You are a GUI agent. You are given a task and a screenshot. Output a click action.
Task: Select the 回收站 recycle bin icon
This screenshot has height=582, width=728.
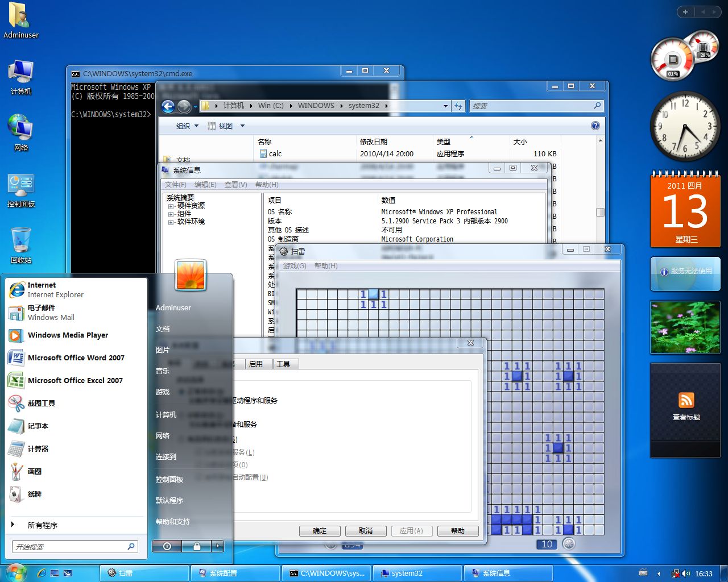pyautogui.click(x=21, y=246)
